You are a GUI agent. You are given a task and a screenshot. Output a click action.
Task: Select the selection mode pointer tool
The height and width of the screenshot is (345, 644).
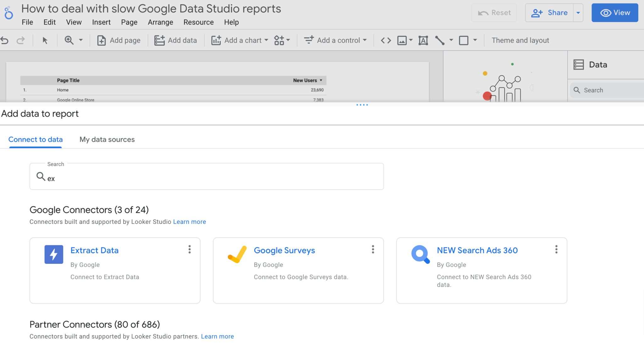pos(45,40)
